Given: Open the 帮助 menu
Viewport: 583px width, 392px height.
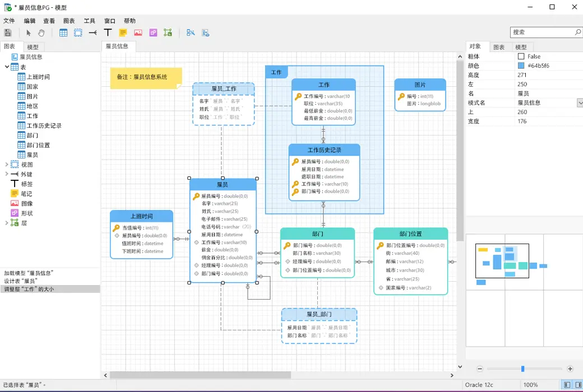Looking at the screenshot, I should click(x=129, y=21).
